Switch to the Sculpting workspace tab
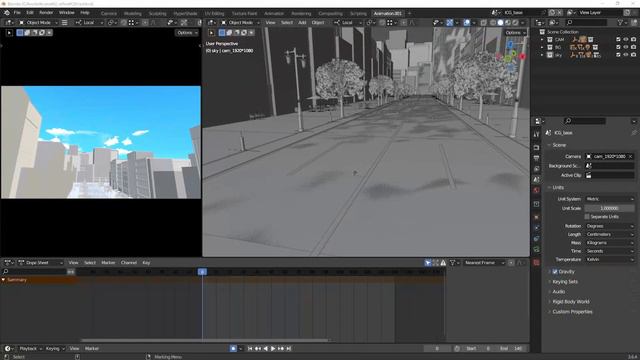This screenshot has height=360, width=640. (157, 13)
